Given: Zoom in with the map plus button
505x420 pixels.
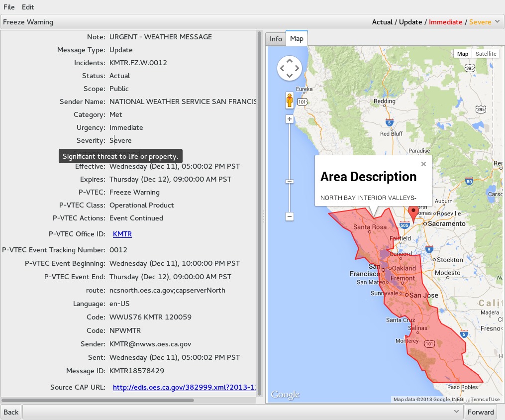Looking at the screenshot, I should click(290, 119).
